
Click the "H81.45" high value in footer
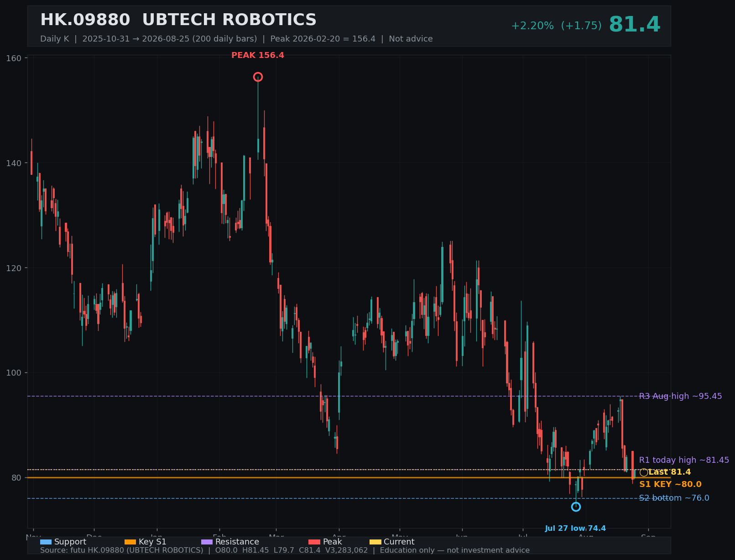click(x=255, y=550)
